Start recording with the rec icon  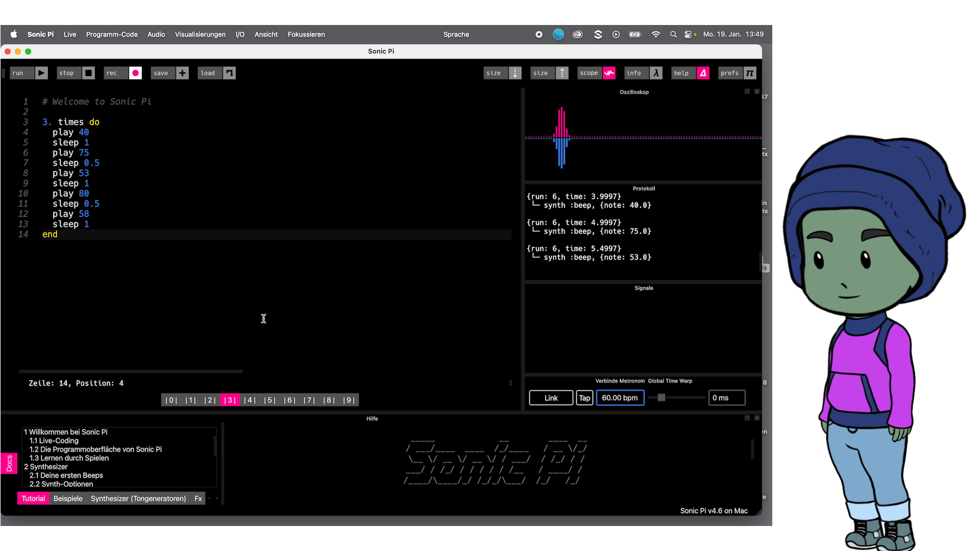point(135,73)
